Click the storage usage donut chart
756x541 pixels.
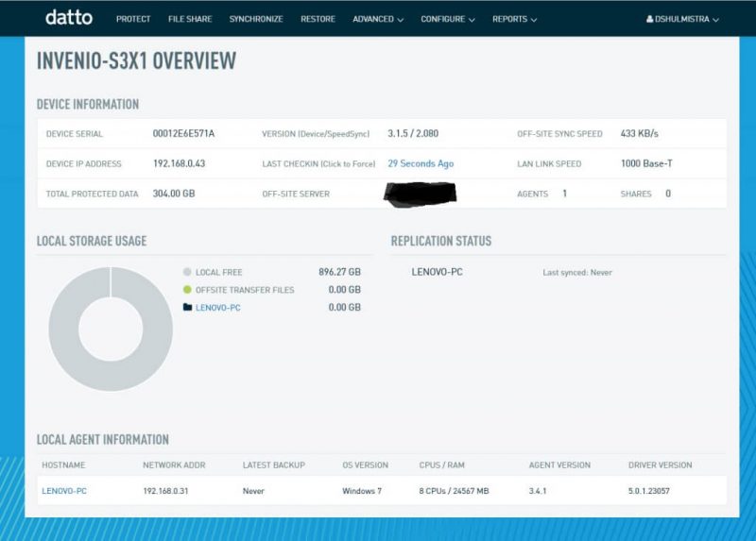(111, 329)
